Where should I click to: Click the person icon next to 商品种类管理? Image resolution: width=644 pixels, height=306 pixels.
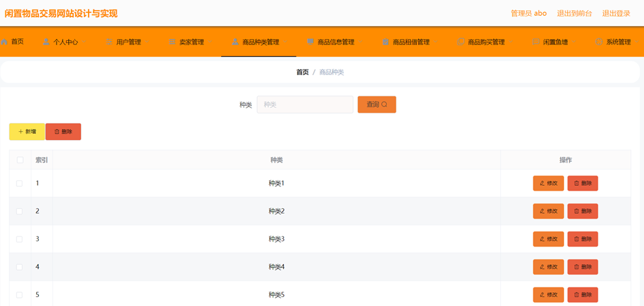(x=235, y=42)
